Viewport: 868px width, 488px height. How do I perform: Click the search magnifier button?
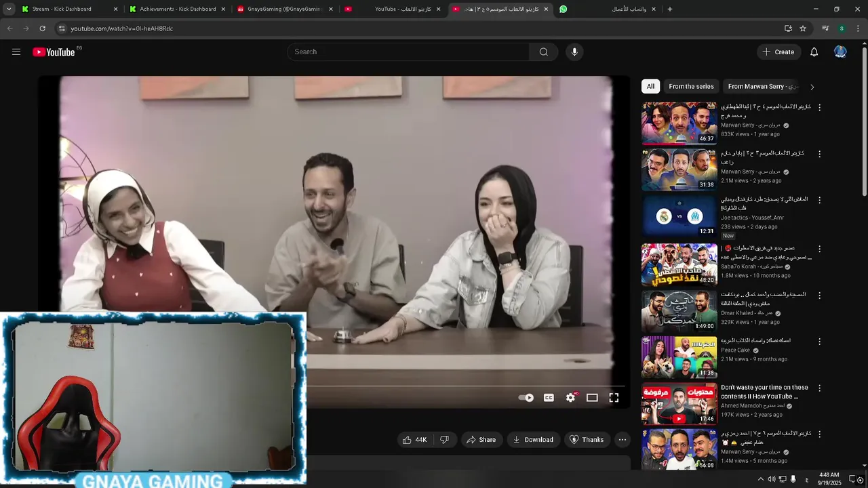[x=544, y=52]
